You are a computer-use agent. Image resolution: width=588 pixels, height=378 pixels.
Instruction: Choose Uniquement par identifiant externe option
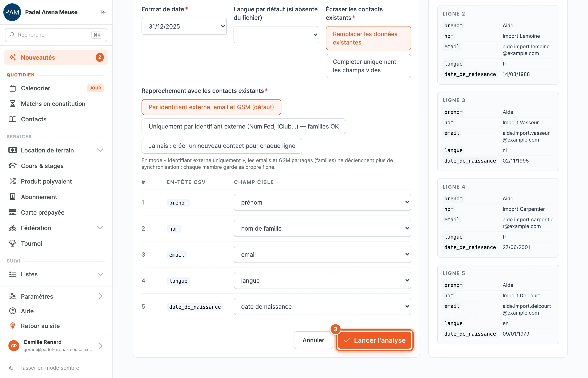pyautogui.click(x=244, y=126)
